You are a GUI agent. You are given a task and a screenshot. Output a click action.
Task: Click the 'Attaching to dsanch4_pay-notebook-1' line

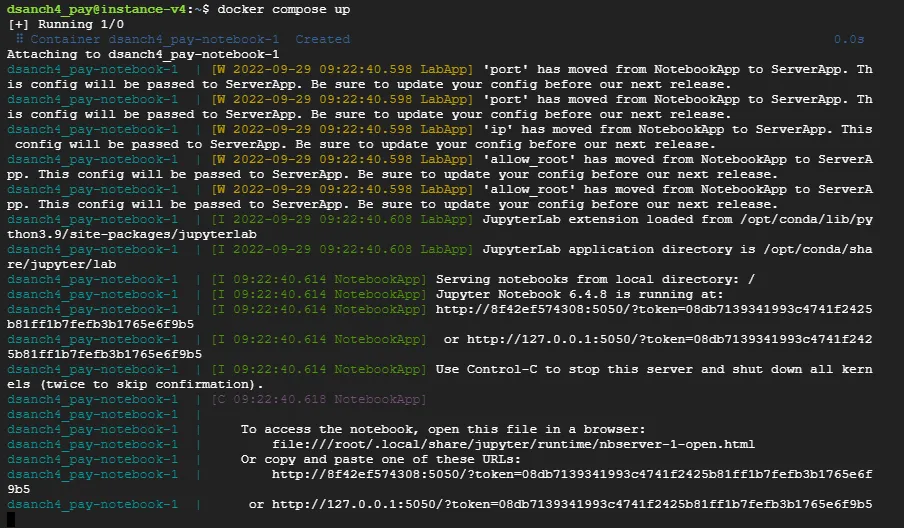pos(142,54)
